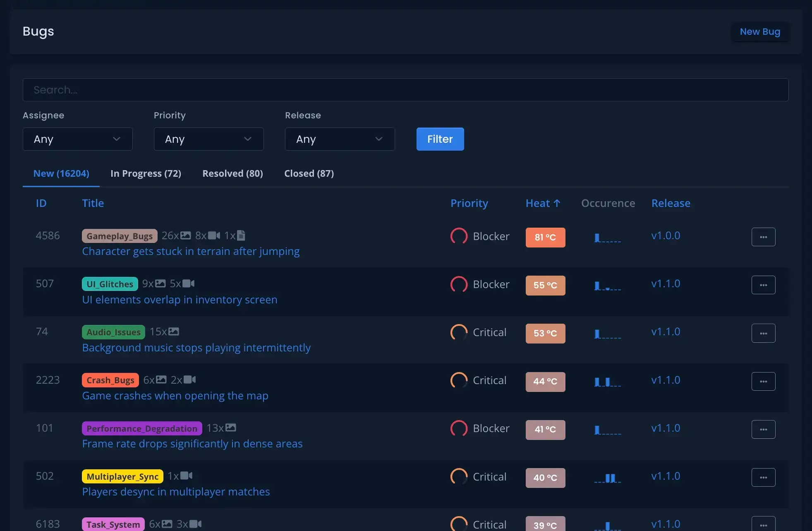Click the document attachment icon on bug 4586
Screen dimensions: 812x531
click(241, 235)
